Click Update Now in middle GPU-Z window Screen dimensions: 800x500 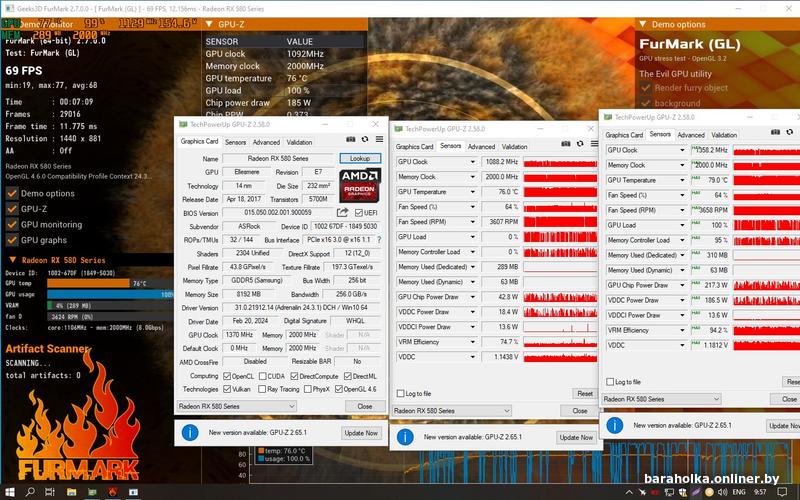577,437
